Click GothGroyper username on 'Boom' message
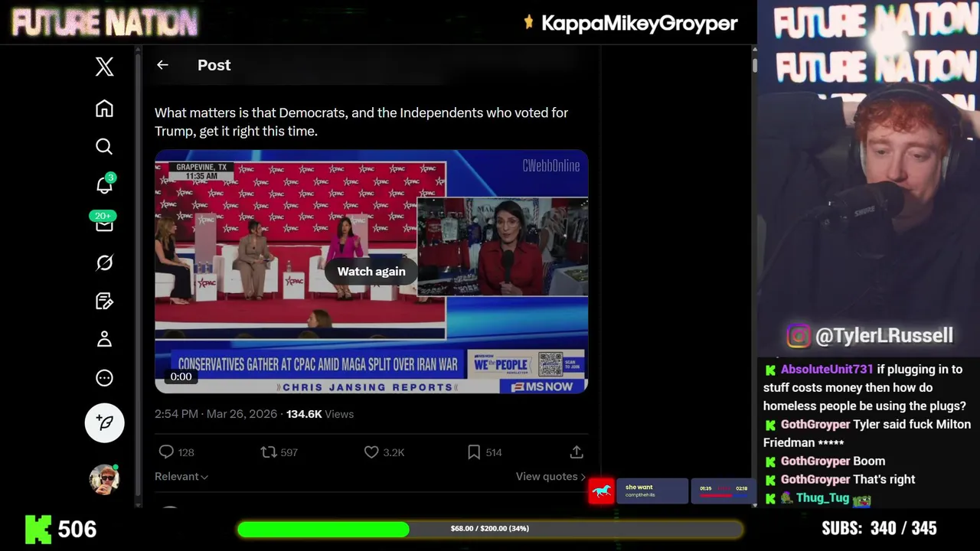The image size is (980, 551). click(815, 461)
